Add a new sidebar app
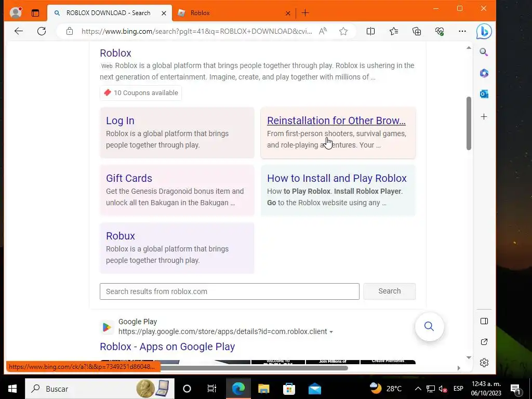This screenshot has height=399, width=532. point(484,117)
